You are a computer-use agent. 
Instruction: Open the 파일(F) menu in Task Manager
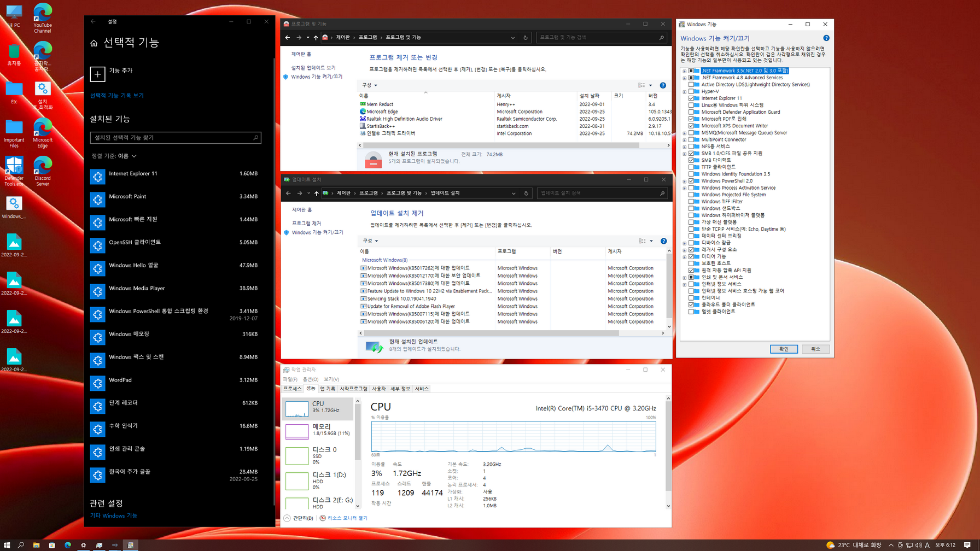click(x=290, y=379)
